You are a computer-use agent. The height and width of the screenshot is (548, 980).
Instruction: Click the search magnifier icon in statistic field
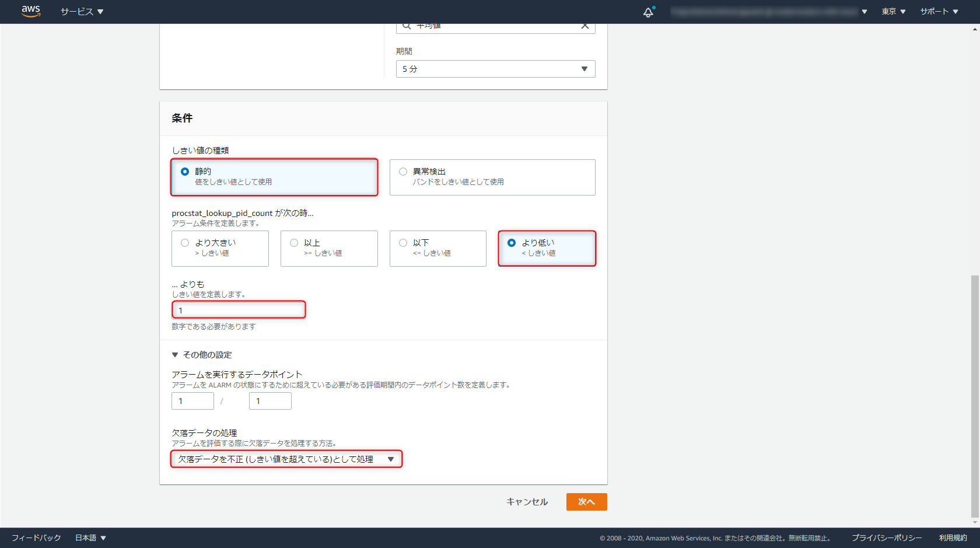[407, 26]
